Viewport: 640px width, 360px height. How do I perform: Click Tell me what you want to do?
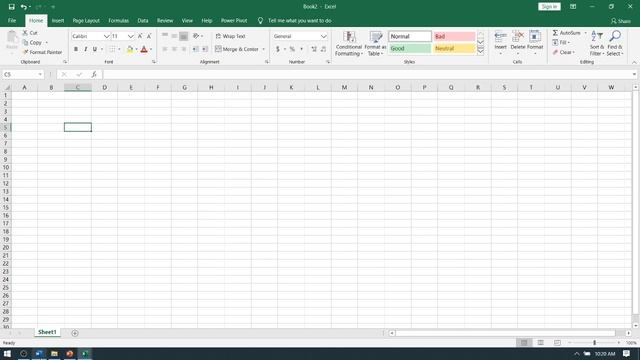pos(300,20)
